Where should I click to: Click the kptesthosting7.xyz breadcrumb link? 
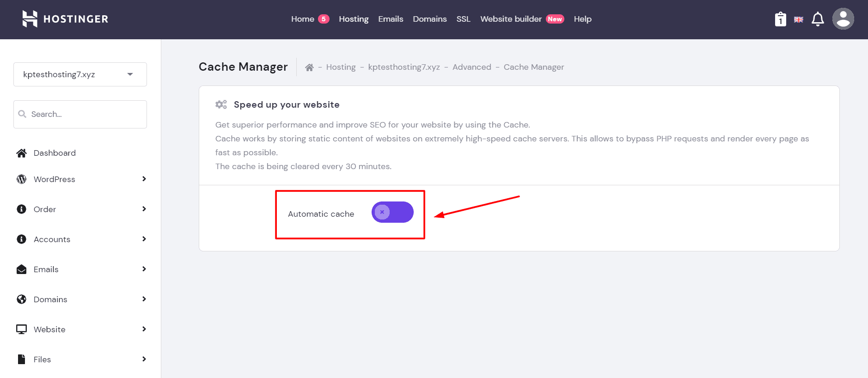point(404,67)
